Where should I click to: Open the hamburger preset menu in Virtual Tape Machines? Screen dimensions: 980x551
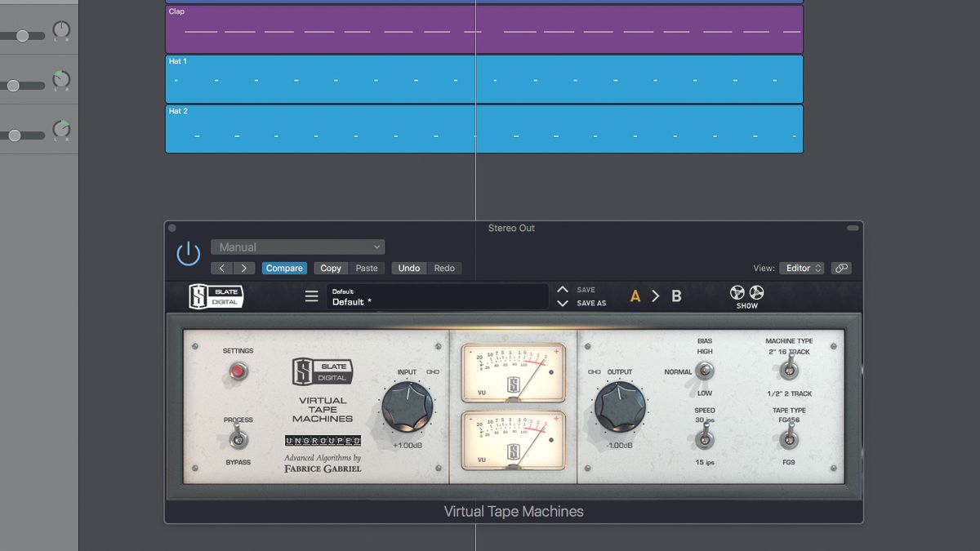pyautogui.click(x=311, y=296)
